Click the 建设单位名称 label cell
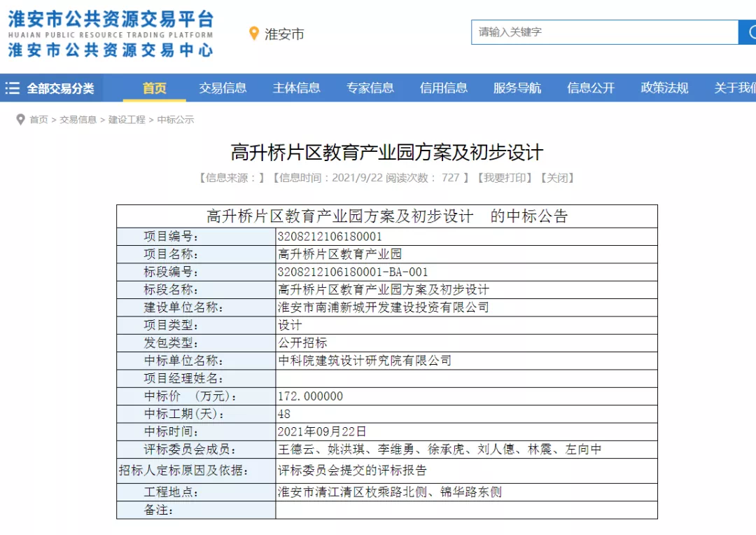756x535 pixels. 196,307
